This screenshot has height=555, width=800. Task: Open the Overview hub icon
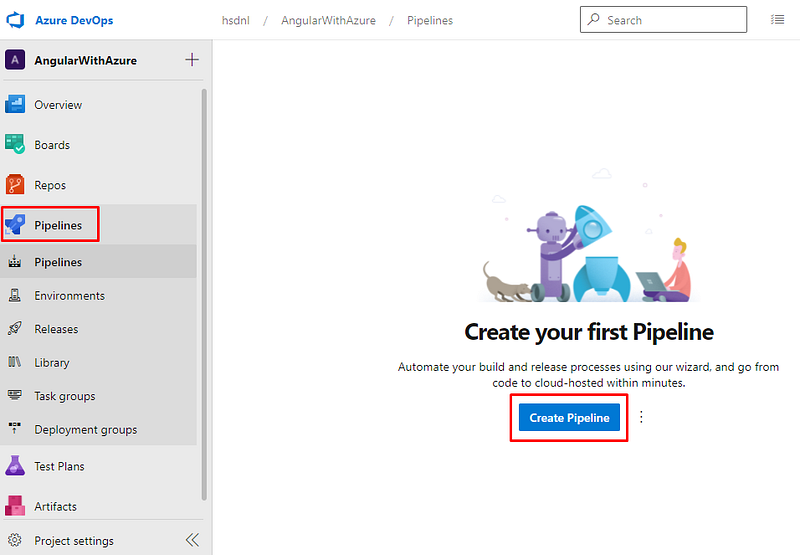point(15,105)
